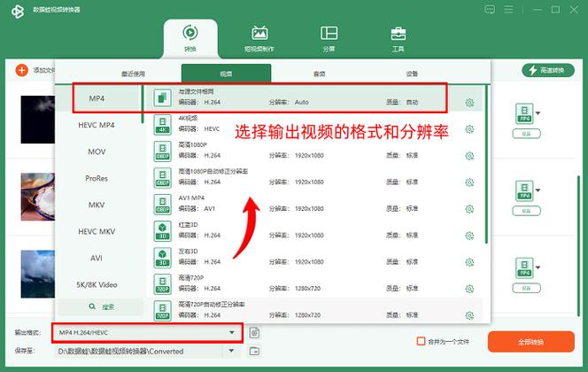Open settings gear for 与源文件相同 preset

(469, 103)
